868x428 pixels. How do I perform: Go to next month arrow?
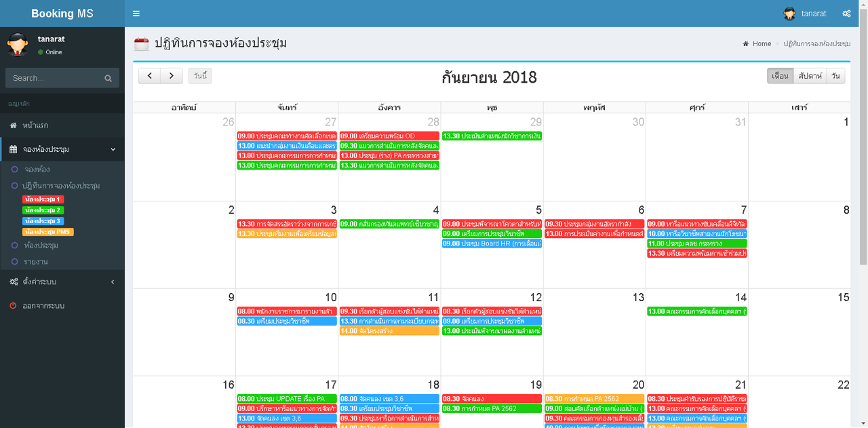click(x=172, y=75)
